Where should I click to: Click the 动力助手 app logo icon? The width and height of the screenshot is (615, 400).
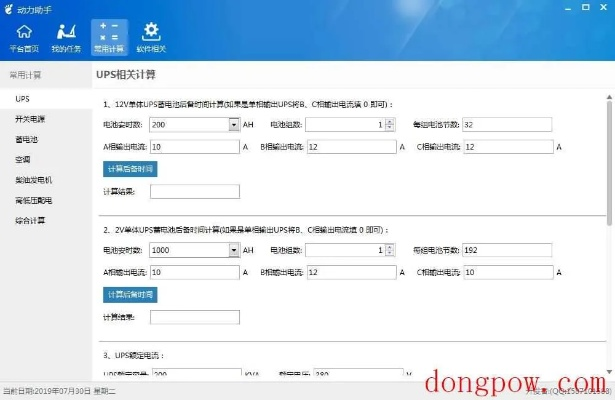[11, 8]
